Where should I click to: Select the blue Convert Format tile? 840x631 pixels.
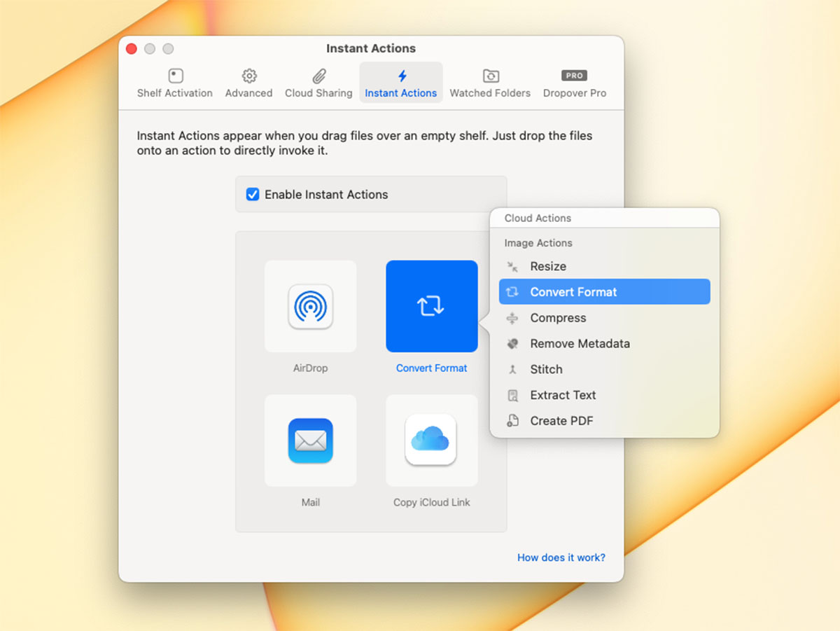pos(431,306)
